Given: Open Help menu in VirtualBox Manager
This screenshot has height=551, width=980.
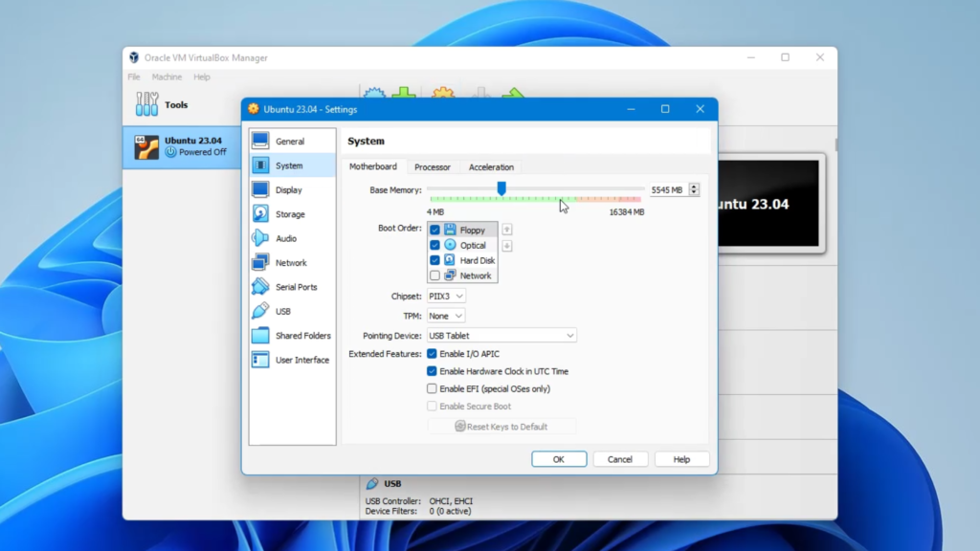Looking at the screenshot, I should coord(202,77).
